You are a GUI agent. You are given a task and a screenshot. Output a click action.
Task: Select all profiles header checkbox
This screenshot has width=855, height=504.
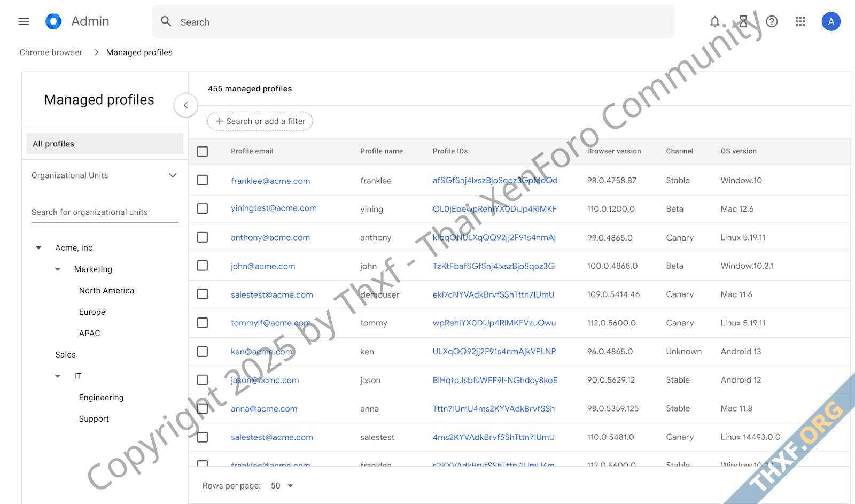[203, 151]
